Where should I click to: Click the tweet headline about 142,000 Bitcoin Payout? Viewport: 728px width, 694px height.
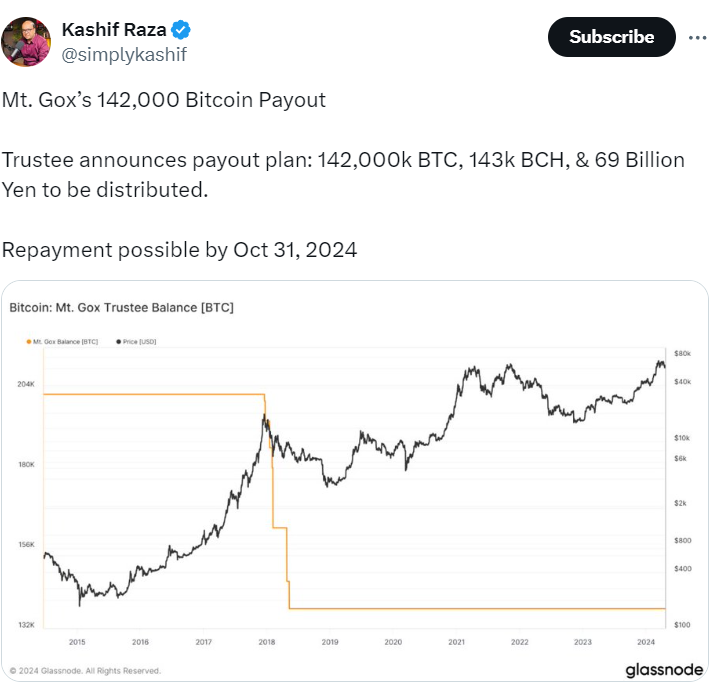163,100
